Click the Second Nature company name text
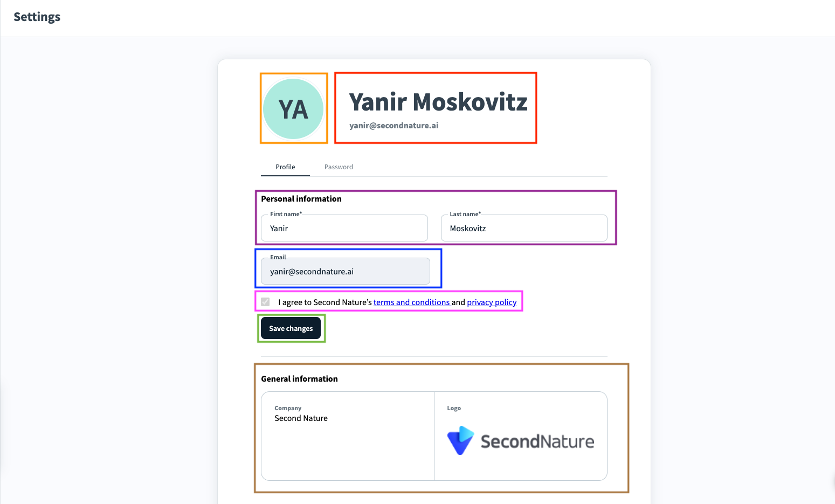 click(x=301, y=418)
